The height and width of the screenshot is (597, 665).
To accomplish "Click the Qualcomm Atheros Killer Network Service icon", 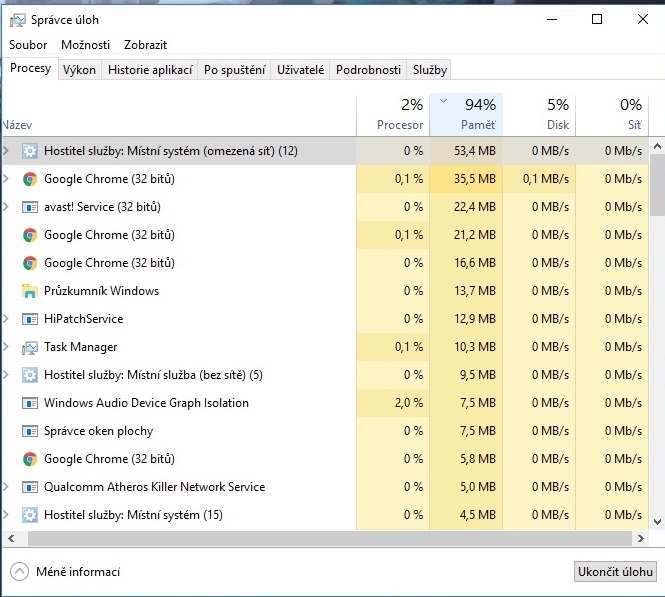I will tap(30, 487).
